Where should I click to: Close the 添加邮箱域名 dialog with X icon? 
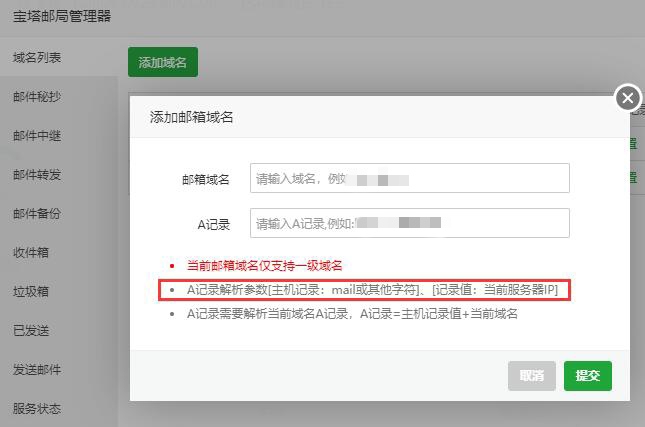(627, 98)
